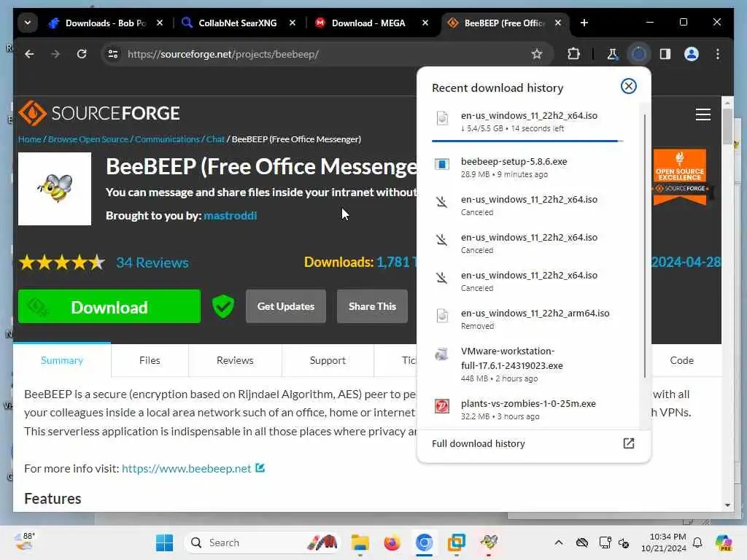
Task: Follow the Home breadcrumb link
Action: pos(29,139)
